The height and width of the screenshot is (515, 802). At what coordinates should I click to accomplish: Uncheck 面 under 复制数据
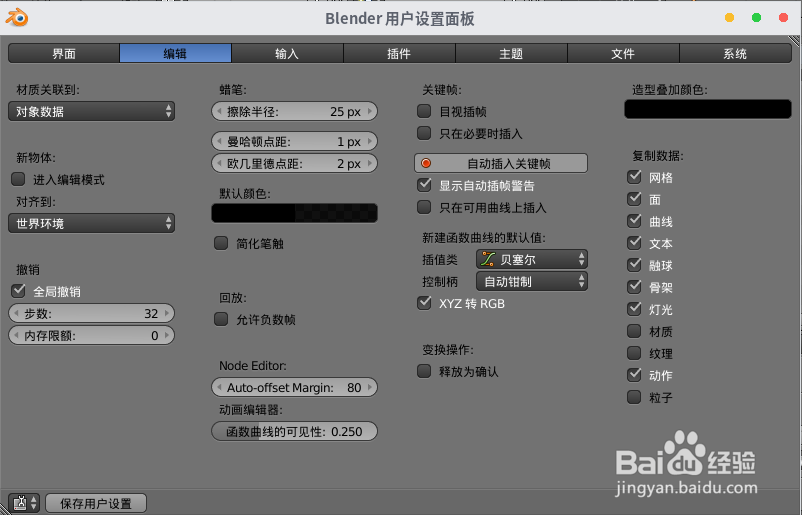[x=634, y=199]
